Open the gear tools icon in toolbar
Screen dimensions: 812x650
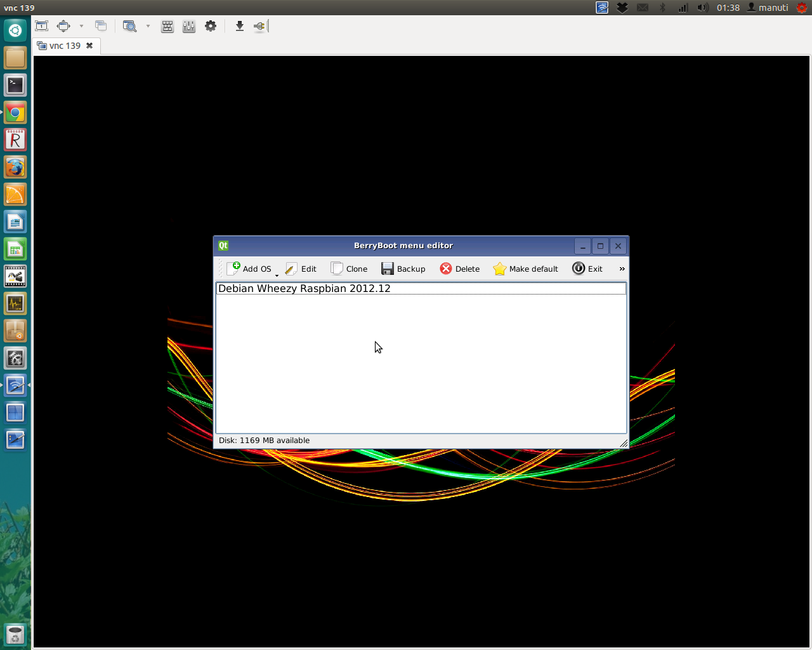click(x=211, y=26)
